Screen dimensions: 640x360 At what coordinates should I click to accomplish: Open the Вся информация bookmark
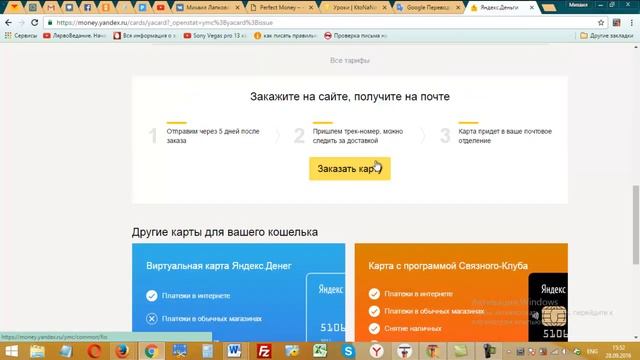pyautogui.click(x=144, y=36)
